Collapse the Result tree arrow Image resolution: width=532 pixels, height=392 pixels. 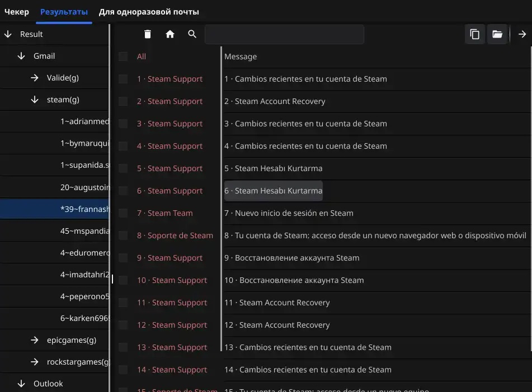click(8, 34)
